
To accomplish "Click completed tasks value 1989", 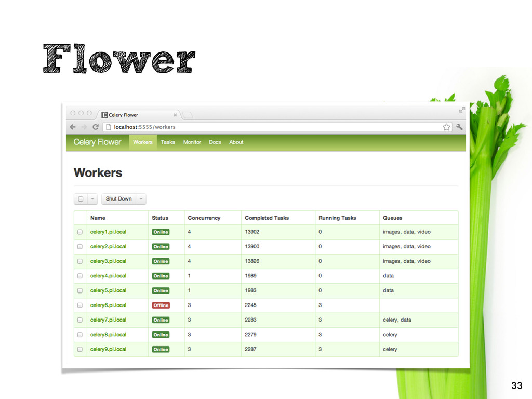I will tap(251, 276).
